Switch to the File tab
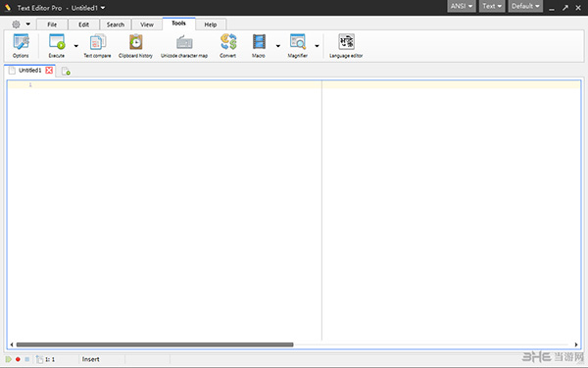 tap(52, 25)
